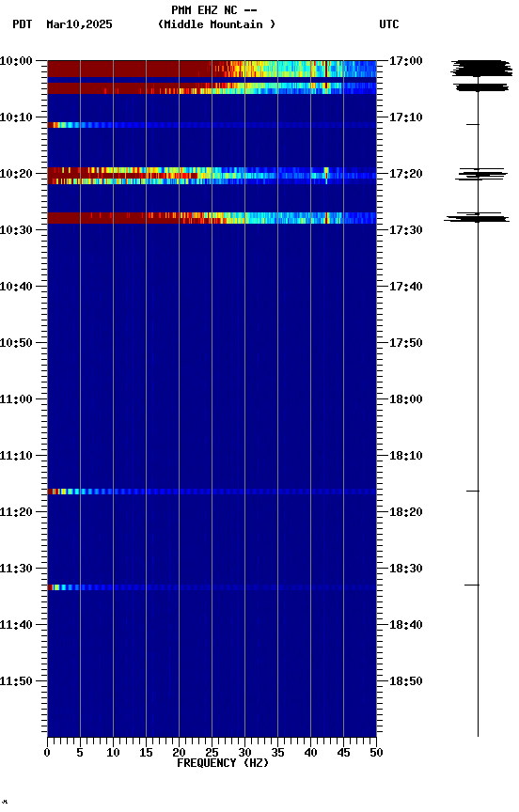Click the '18:10' UTC time label
This screenshot has width=519, height=812.
coord(405,456)
